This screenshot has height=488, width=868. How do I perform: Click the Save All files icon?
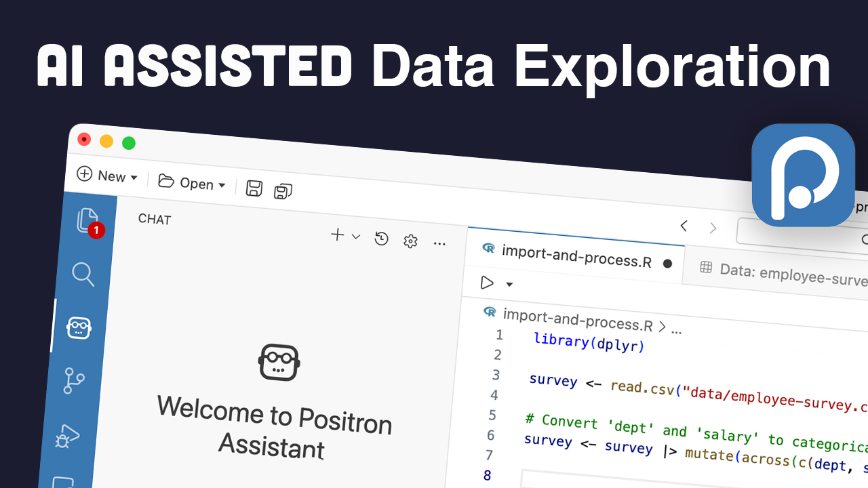283,192
